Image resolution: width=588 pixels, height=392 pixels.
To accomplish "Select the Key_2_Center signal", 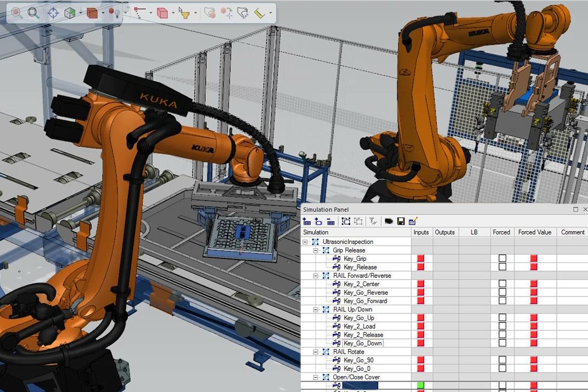I will (x=361, y=284).
